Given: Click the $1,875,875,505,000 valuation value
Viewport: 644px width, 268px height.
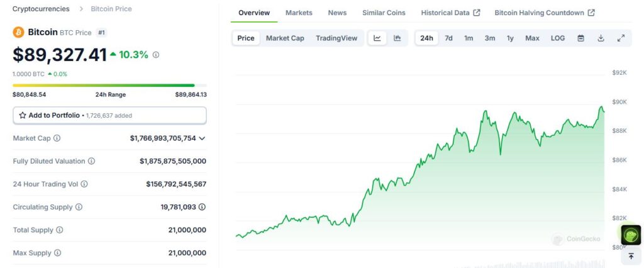Looking at the screenshot, I should pos(173,161).
